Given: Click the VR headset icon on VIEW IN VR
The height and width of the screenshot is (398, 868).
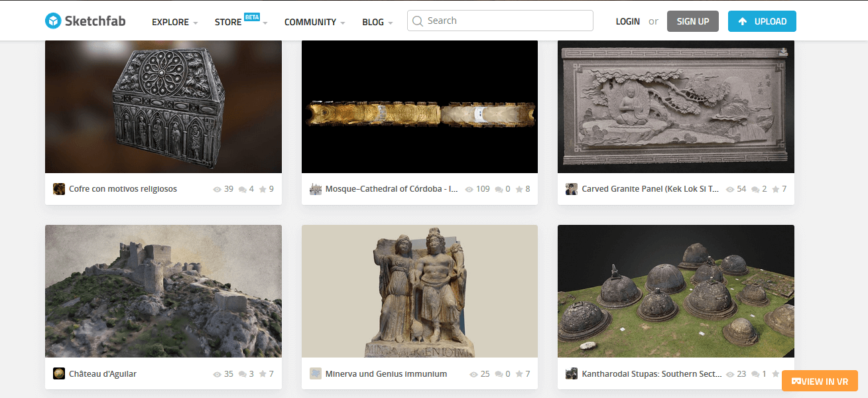Looking at the screenshot, I should coord(798,381).
